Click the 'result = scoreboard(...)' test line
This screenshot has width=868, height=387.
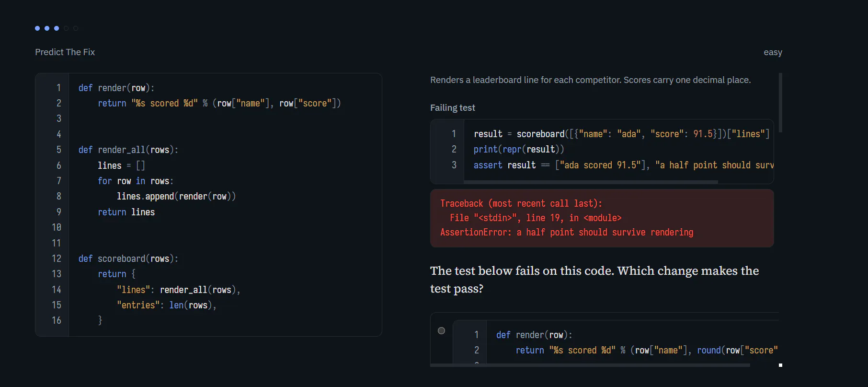click(622, 134)
